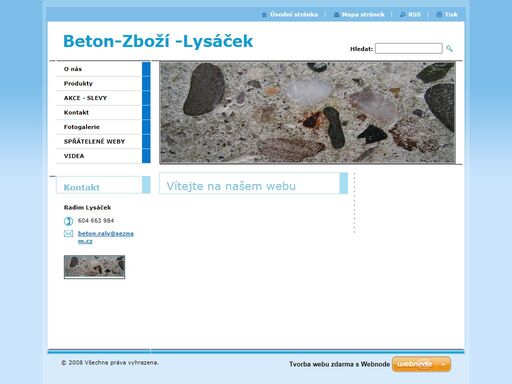Click the printer icon beside Tisk

[439, 15]
